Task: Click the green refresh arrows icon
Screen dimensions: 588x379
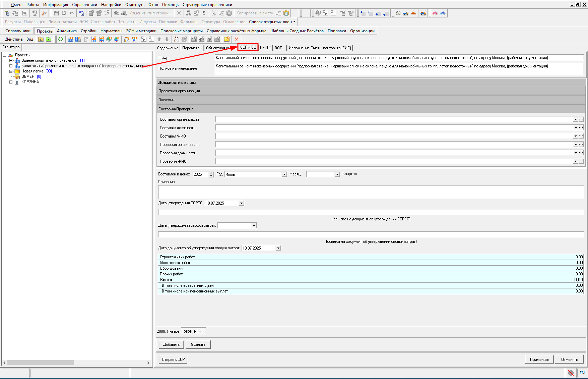Action: point(61,39)
